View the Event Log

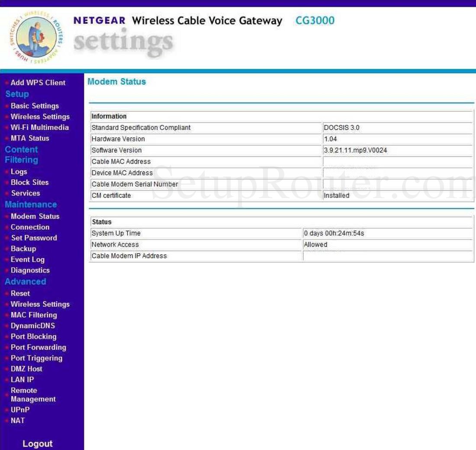tap(27, 259)
